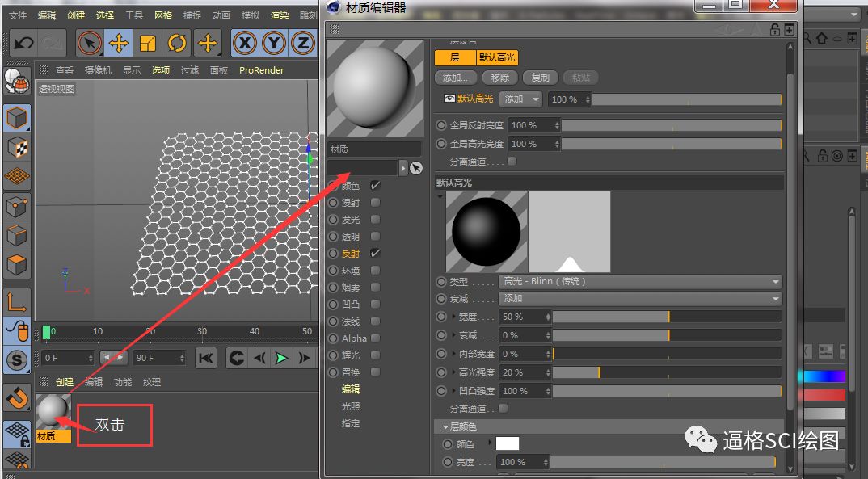Open the 渲染 menu in menu bar

280,15
